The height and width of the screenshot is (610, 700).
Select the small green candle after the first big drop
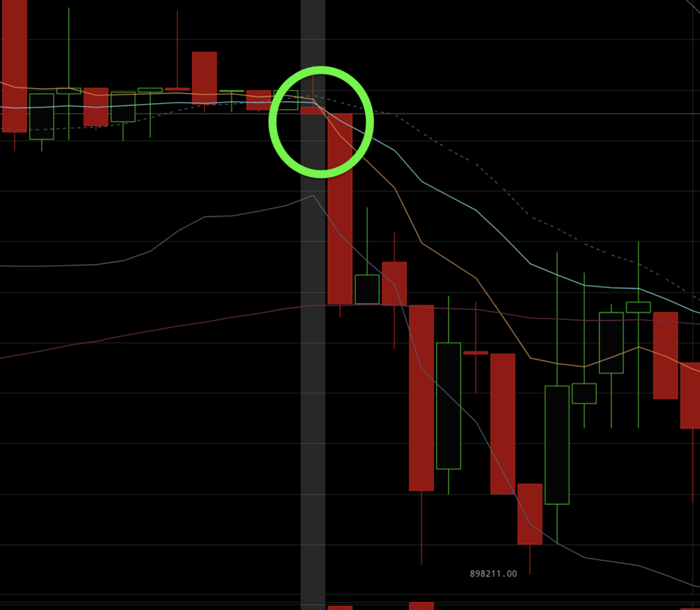click(x=367, y=289)
